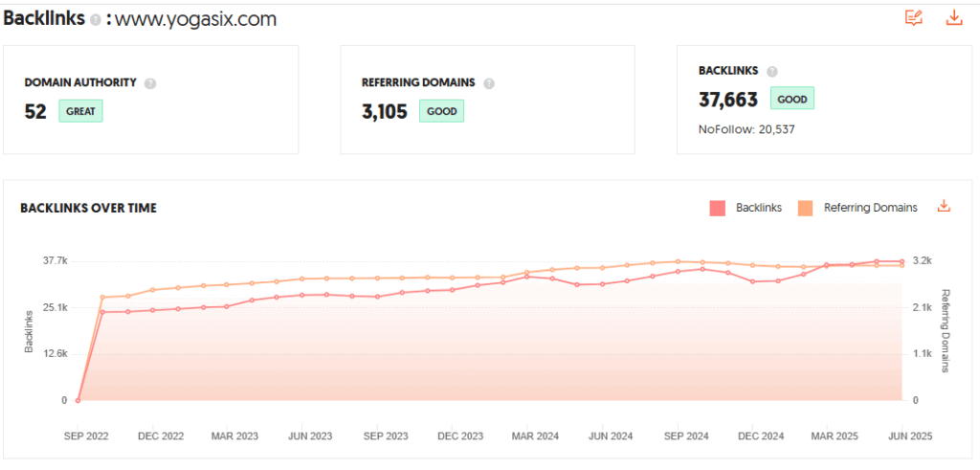Select the backlinks count 37,663

coord(727,100)
